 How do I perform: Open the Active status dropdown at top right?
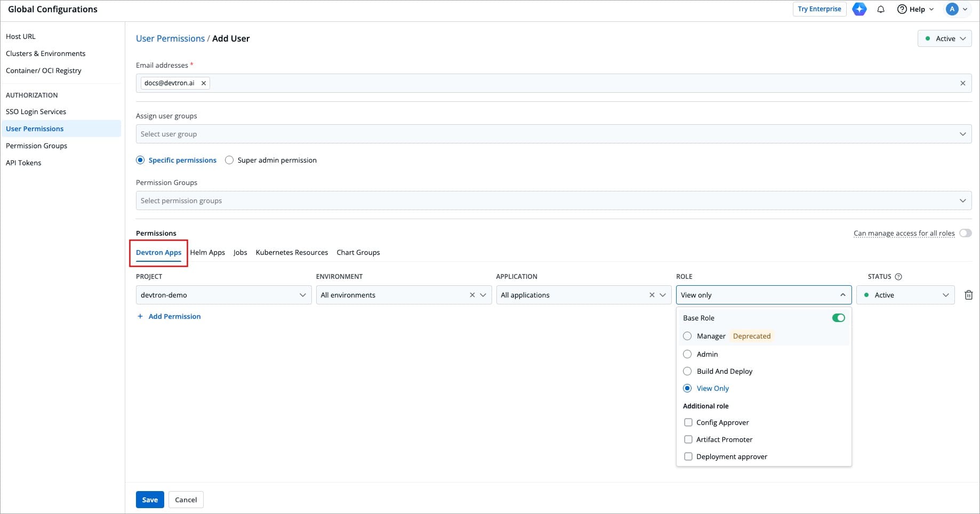click(x=944, y=38)
